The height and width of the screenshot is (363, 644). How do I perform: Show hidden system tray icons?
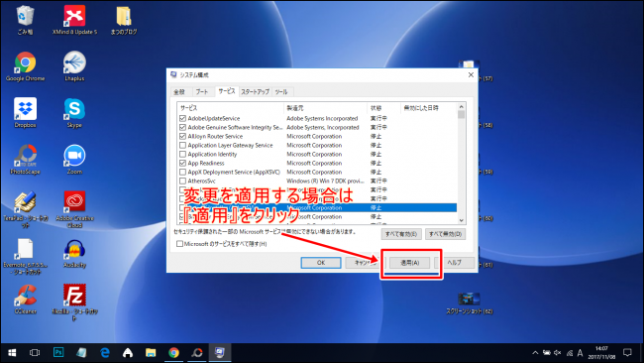tap(535, 353)
